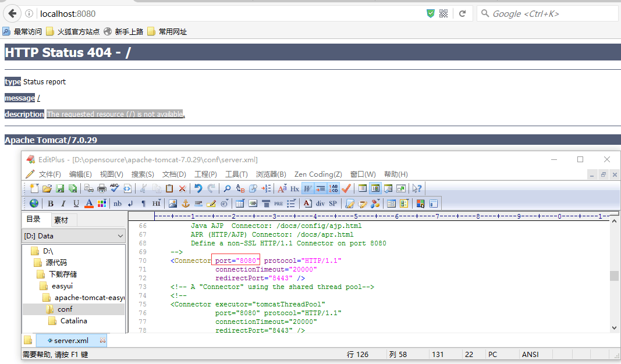
Task: Toggle the line number display button
Action: tap(333, 189)
